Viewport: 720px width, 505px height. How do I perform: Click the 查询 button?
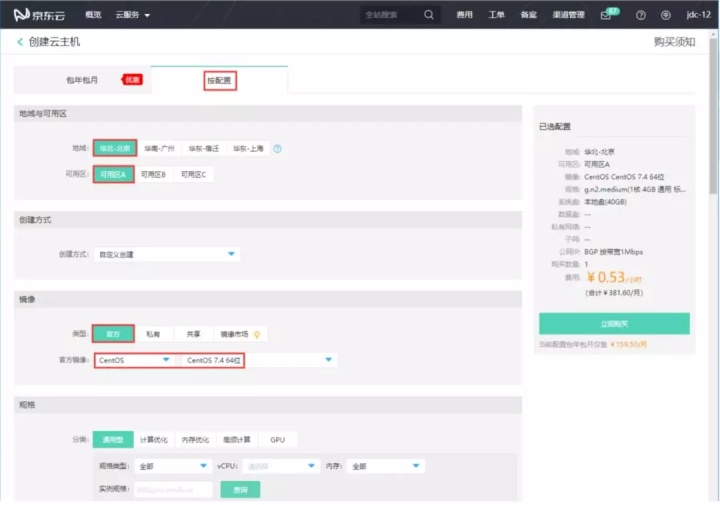pos(240,489)
